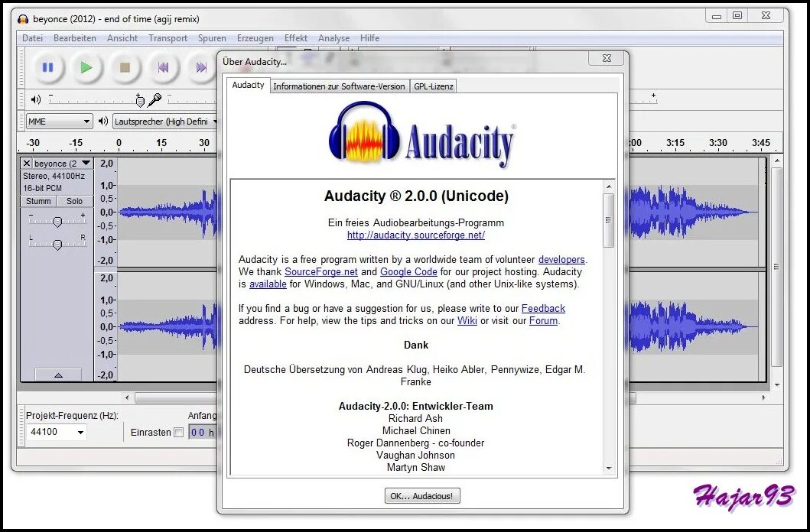
Task: Click the Feedback link
Action: tap(544, 309)
